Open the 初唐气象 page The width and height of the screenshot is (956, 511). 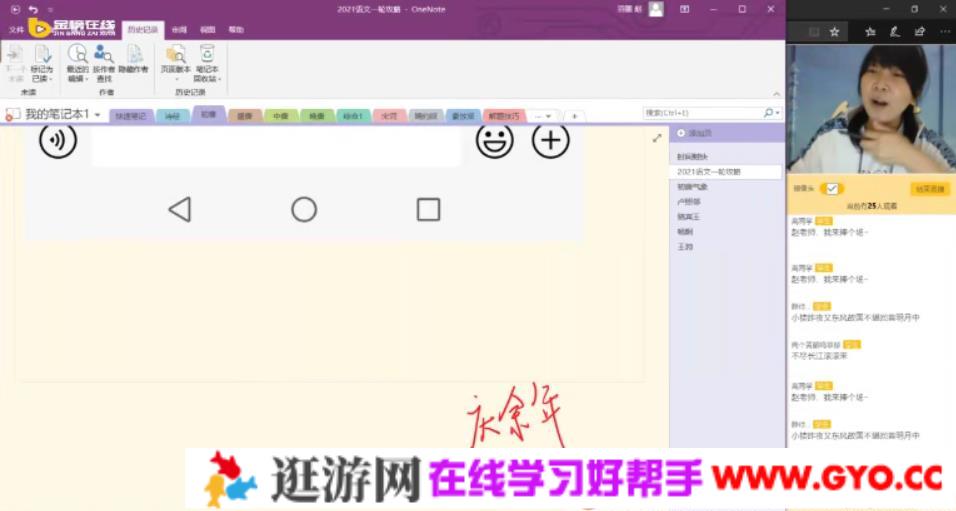tap(692, 187)
